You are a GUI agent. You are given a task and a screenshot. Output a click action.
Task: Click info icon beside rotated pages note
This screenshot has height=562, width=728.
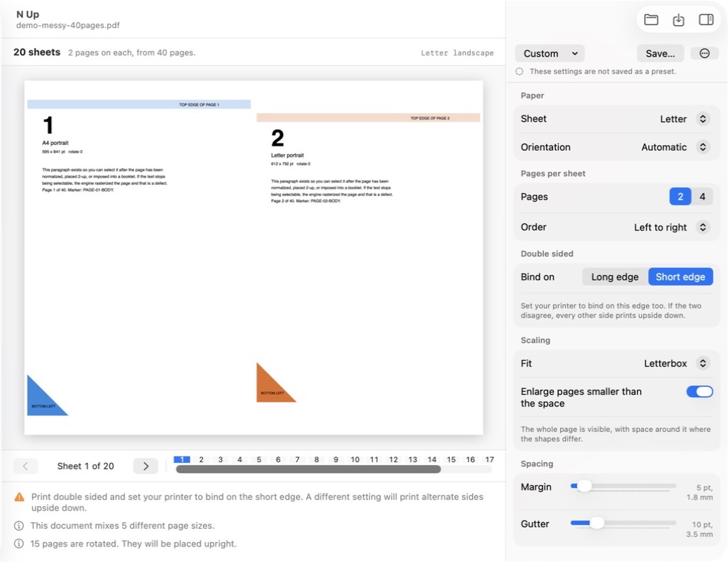click(18, 544)
